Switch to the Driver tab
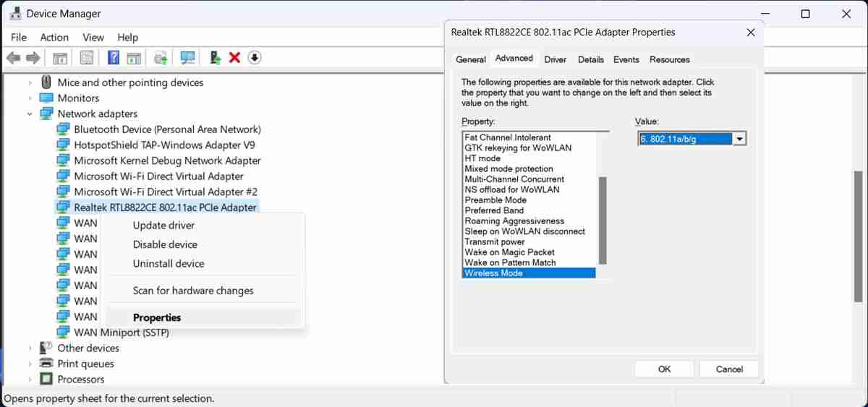Screen dimensions: 868x407 click(x=556, y=59)
